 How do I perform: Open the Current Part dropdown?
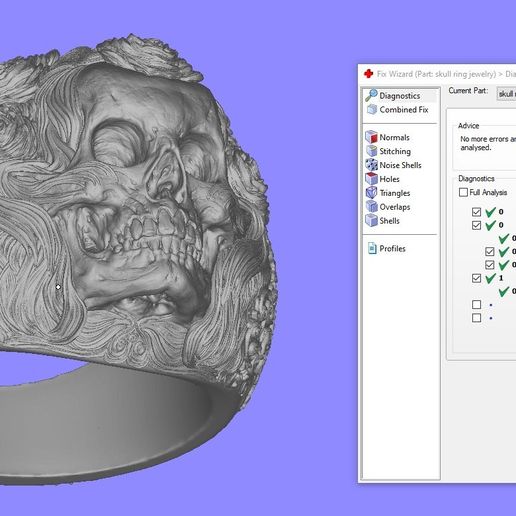point(506,94)
